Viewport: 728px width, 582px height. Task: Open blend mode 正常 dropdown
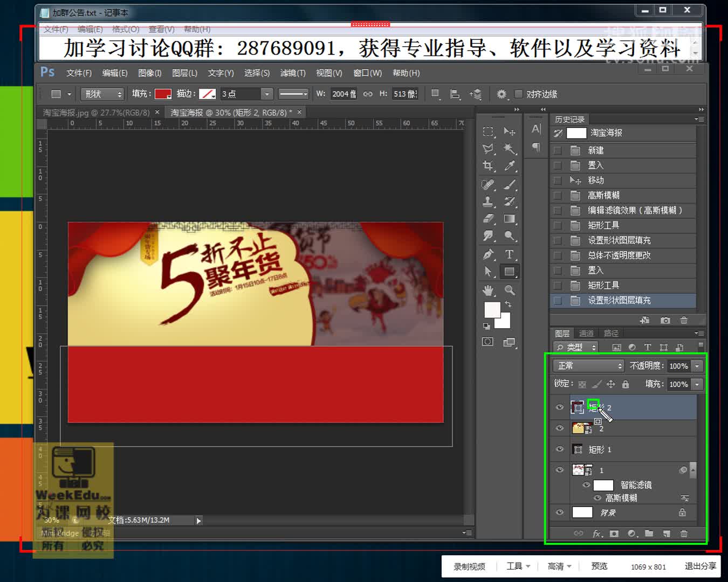pos(588,366)
